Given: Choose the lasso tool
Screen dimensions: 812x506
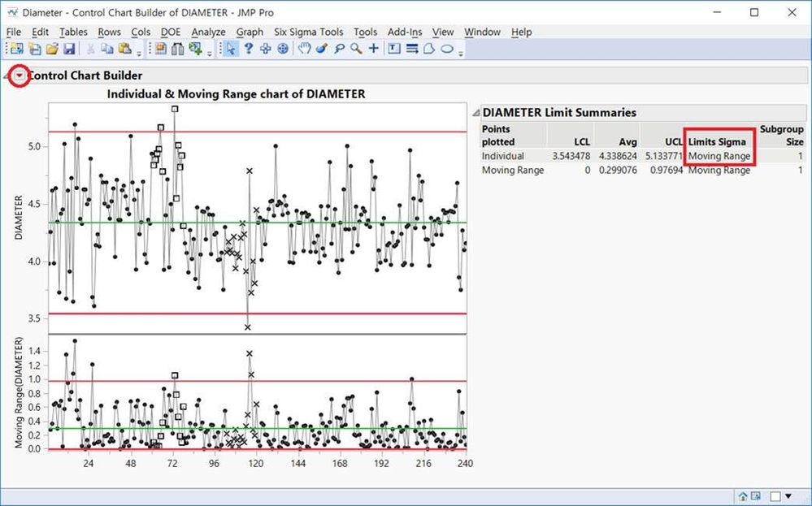Looking at the screenshot, I should click(339, 50).
